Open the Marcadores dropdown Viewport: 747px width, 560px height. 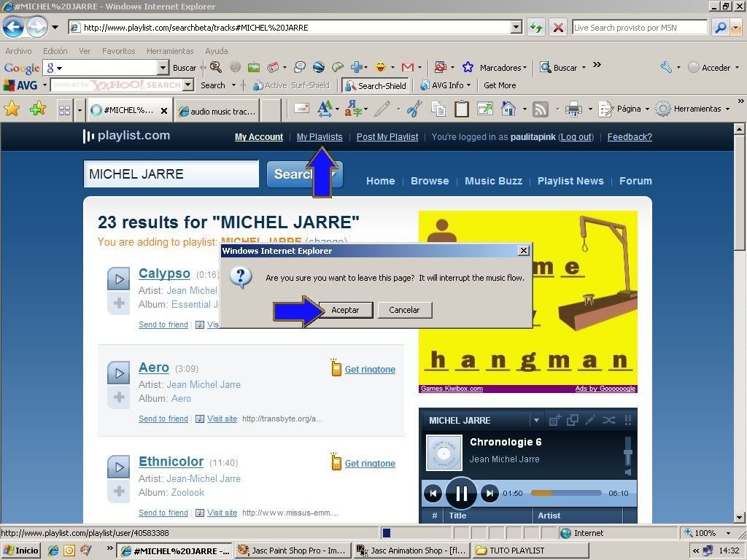click(525, 68)
